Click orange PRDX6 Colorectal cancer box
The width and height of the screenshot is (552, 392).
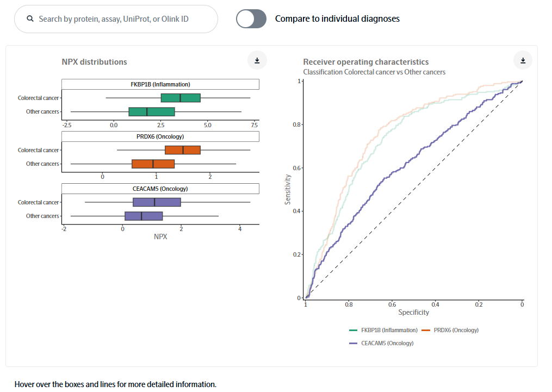pos(182,150)
